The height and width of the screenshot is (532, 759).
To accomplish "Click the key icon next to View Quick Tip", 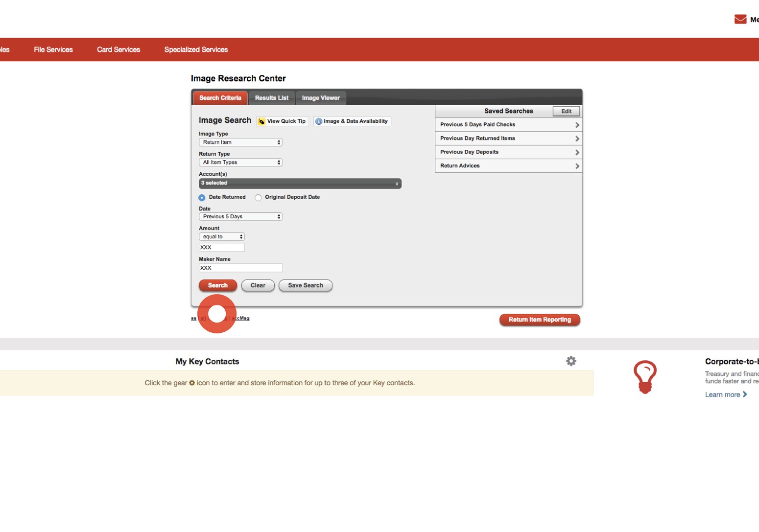I will [262, 121].
